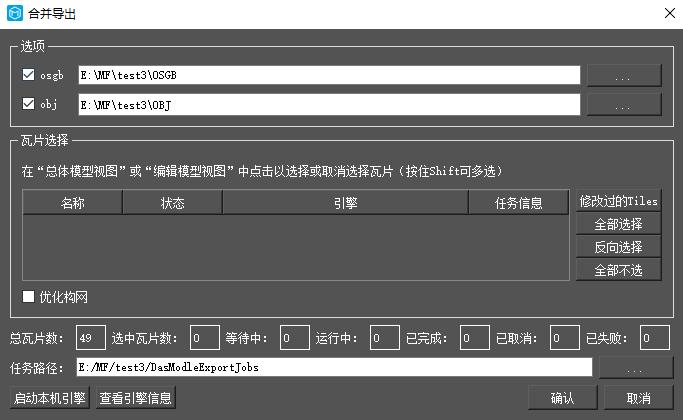
Task: Confirm export with the 确认 button
Action: pyautogui.click(x=562, y=398)
